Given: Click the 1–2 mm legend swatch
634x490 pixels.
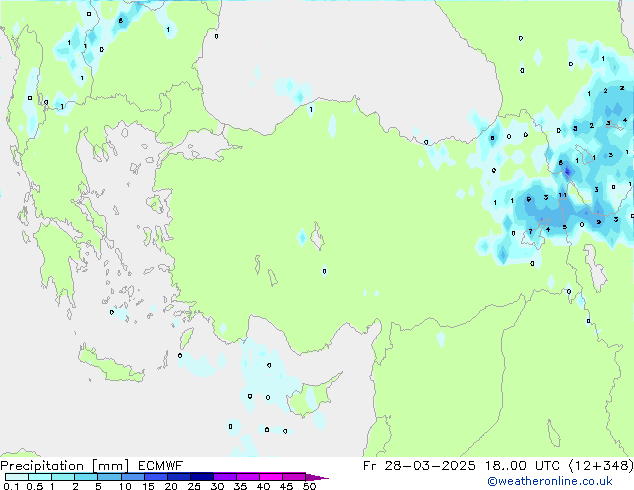Looking at the screenshot, I should [63, 477].
